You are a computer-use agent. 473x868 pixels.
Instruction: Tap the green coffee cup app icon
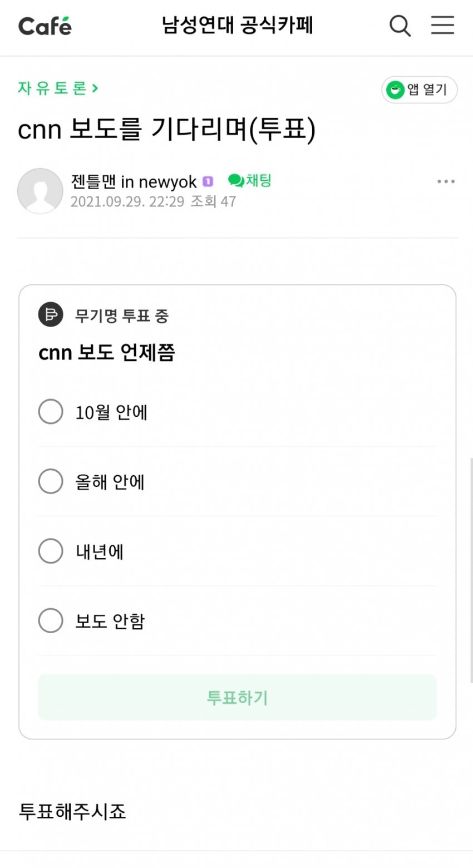click(395, 90)
